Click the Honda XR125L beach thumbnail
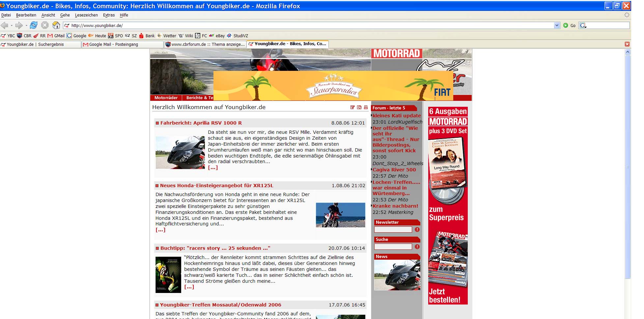644x319 pixels. coord(341,215)
